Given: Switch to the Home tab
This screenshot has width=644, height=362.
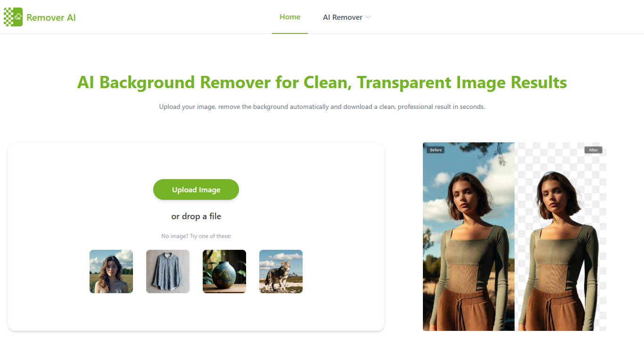Looking at the screenshot, I should pos(289,16).
